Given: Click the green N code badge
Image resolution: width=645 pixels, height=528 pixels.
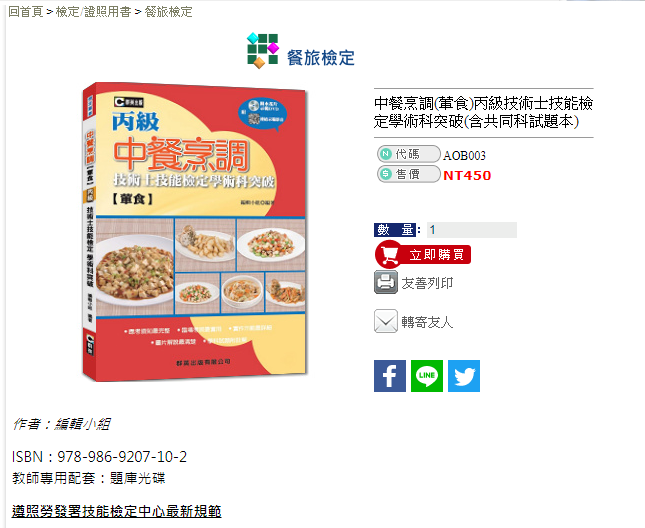Looking at the screenshot, I should click(385, 154).
